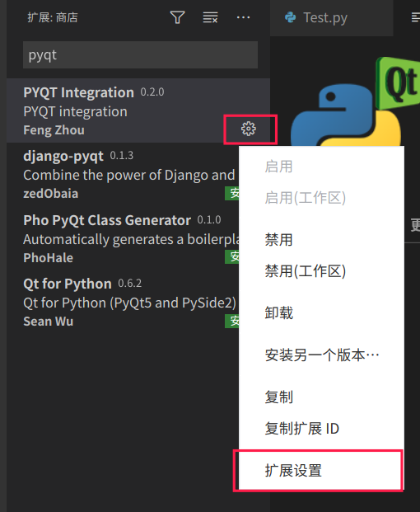This screenshot has height=512, width=420.
Task: Click the Python file icon on Test.py tab
Action: tap(290, 17)
